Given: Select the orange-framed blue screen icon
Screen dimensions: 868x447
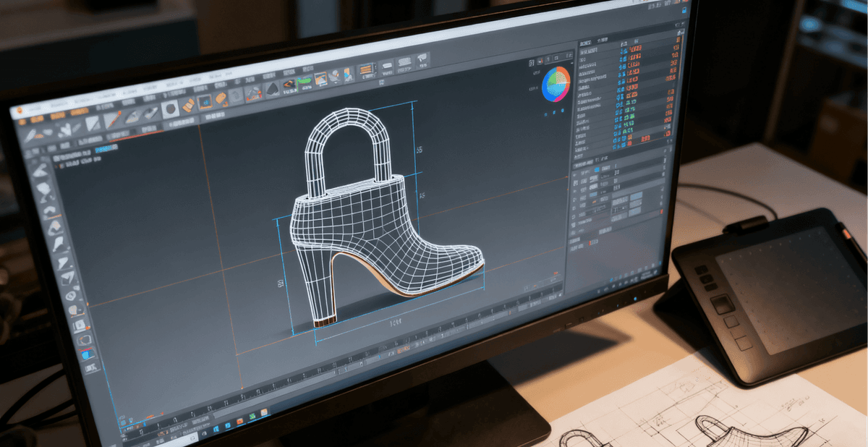Looking at the screenshot, I should [205, 102].
